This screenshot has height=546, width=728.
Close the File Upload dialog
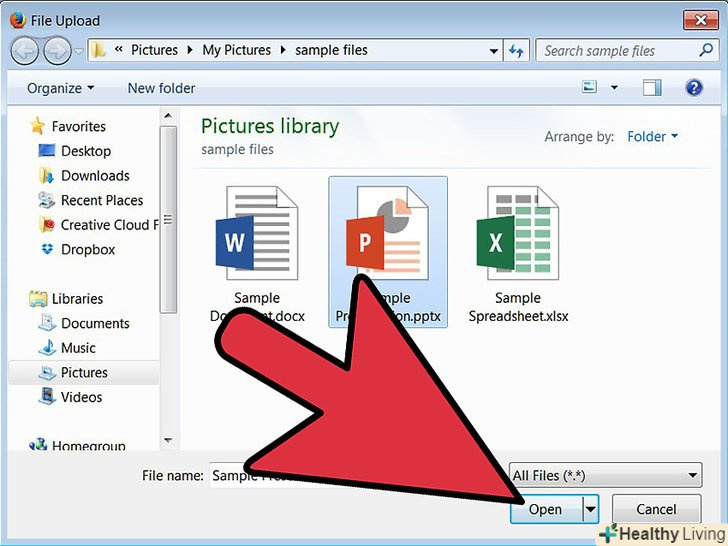tap(700, 20)
